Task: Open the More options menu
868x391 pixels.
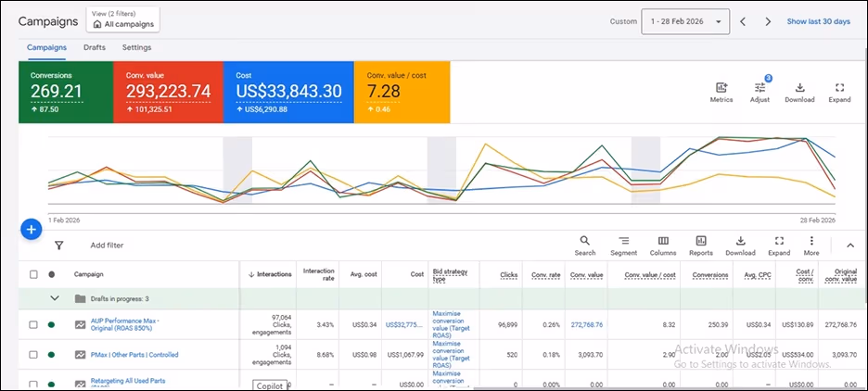Action: [811, 246]
